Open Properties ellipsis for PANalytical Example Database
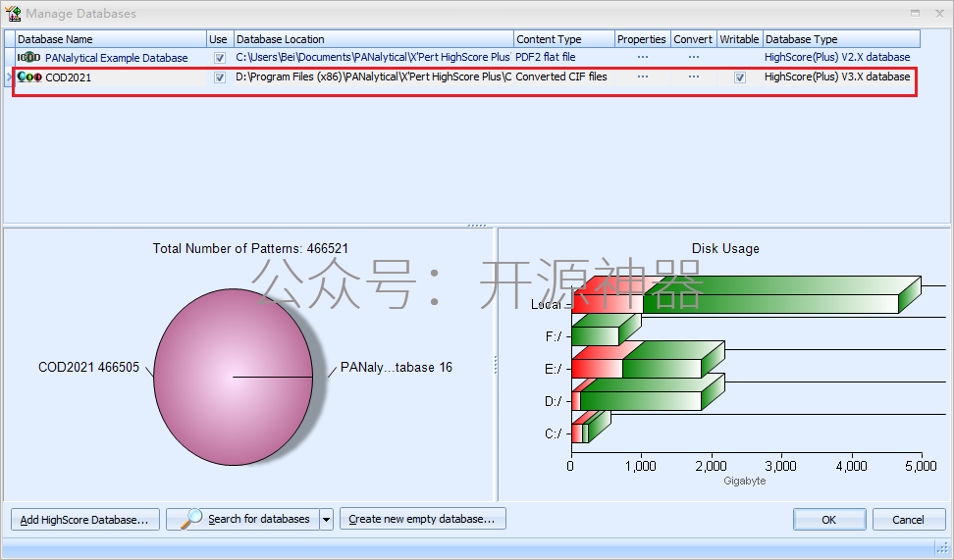The image size is (954, 560). tap(643, 57)
